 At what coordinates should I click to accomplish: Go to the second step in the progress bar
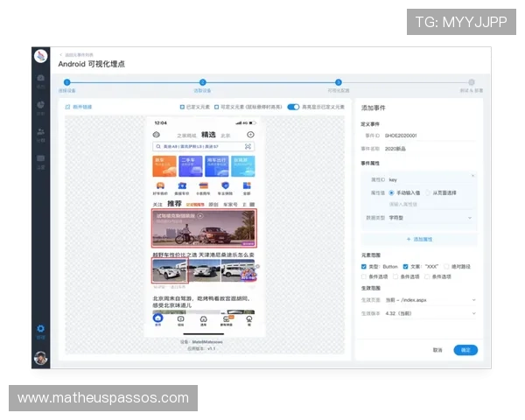[202, 82]
